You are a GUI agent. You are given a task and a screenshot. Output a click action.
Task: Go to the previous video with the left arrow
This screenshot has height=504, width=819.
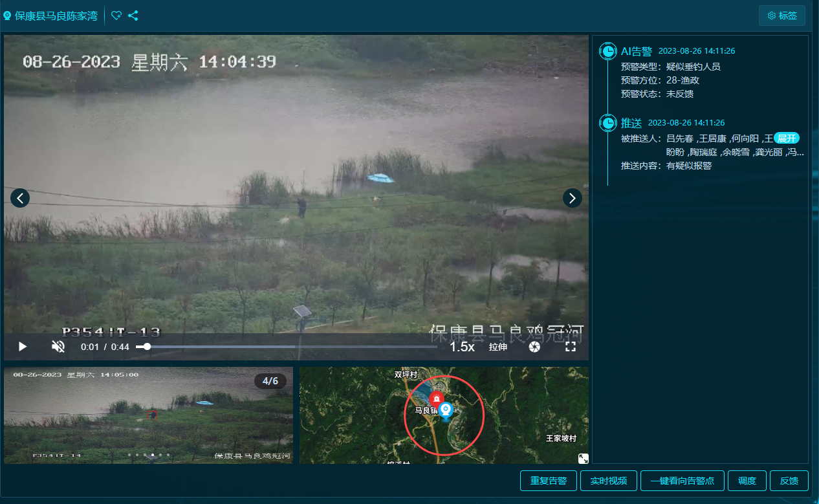click(x=20, y=198)
